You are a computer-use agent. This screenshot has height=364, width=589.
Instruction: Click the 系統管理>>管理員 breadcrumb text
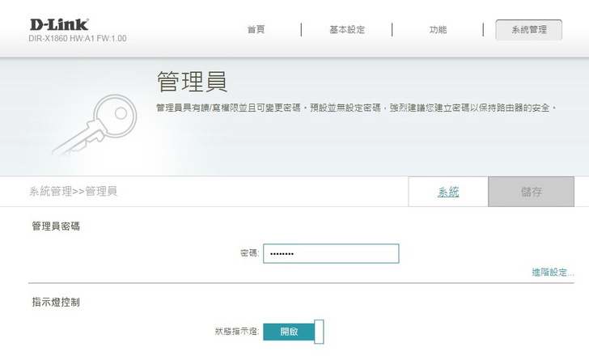[74, 191]
